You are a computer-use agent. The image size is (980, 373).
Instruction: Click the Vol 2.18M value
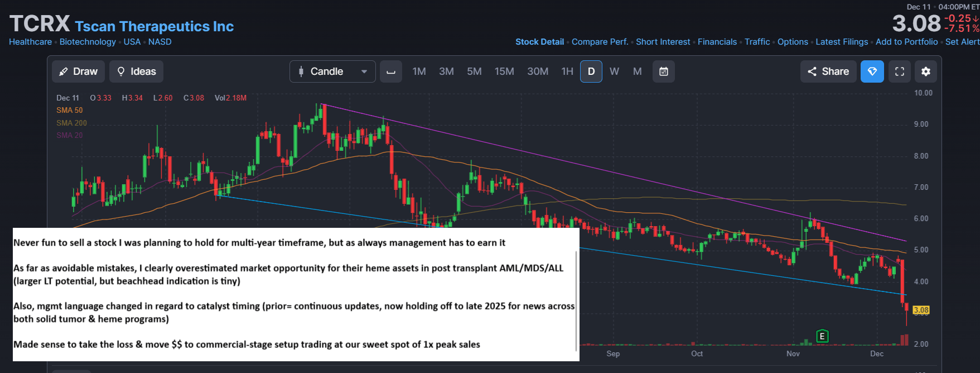[x=230, y=98]
